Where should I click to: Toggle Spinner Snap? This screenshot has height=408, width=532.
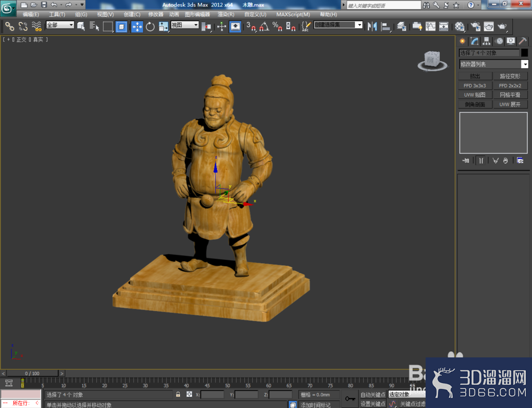(x=290, y=26)
